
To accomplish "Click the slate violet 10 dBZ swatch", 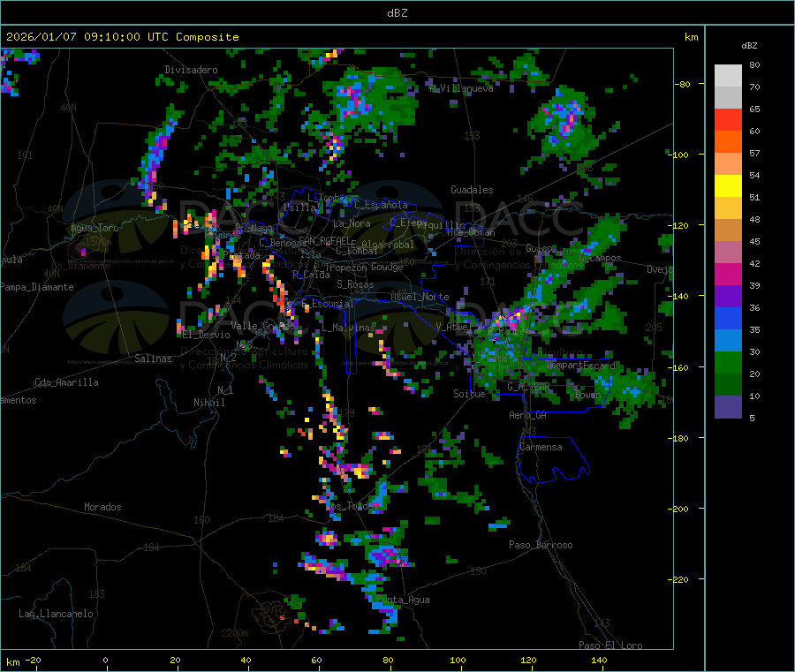I will pyautogui.click(x=728, y=406).
